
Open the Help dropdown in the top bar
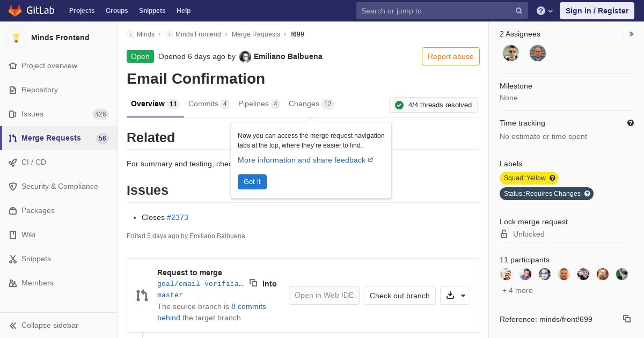(x=545, y=11)
